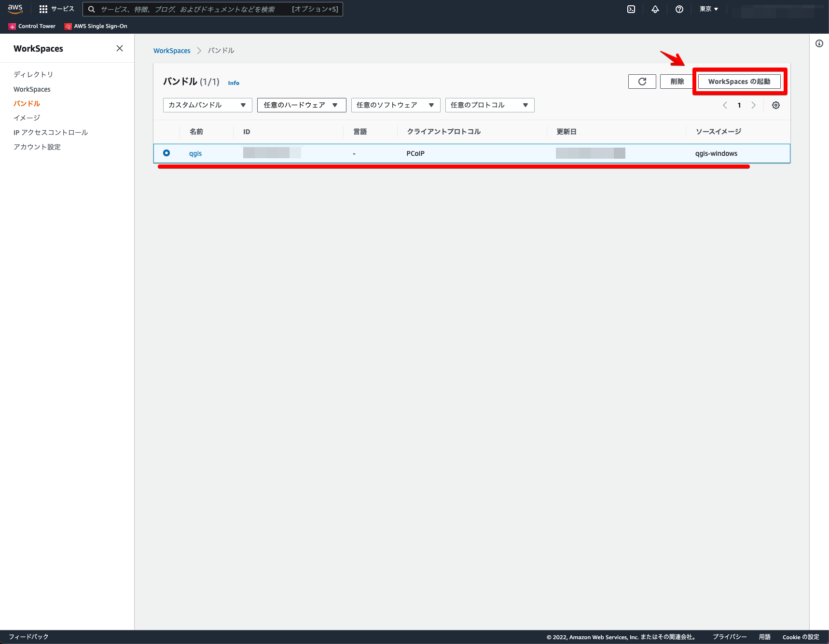Click in the services search field
This screenshot has height=644, width=829.
pos(212,9)
